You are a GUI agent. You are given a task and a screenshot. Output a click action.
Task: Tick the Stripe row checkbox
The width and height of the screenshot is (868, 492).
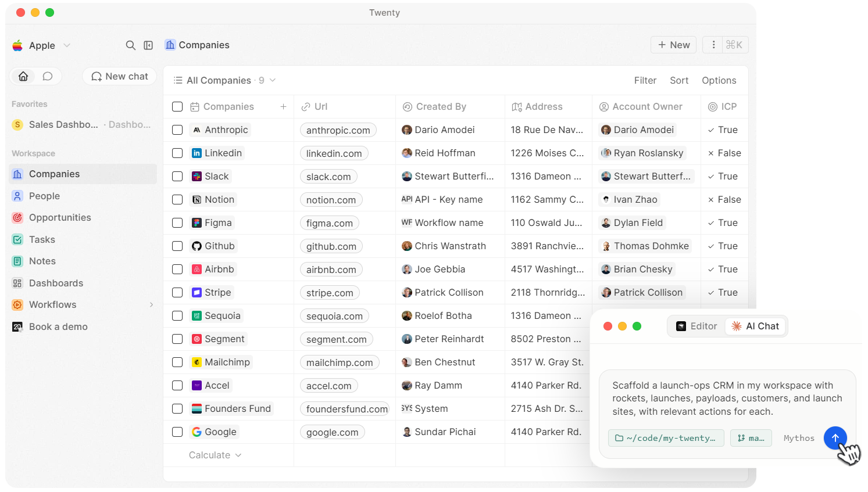tap(177, 293)
